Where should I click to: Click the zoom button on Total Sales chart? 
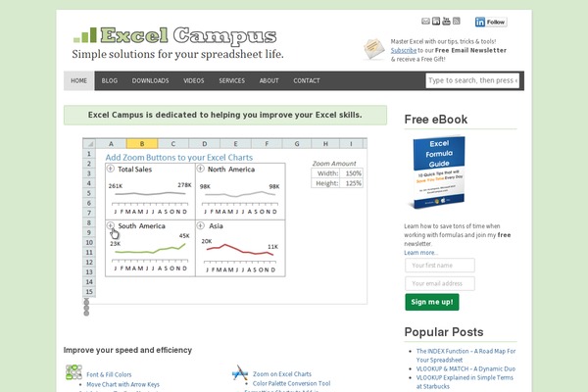[110, 169]
